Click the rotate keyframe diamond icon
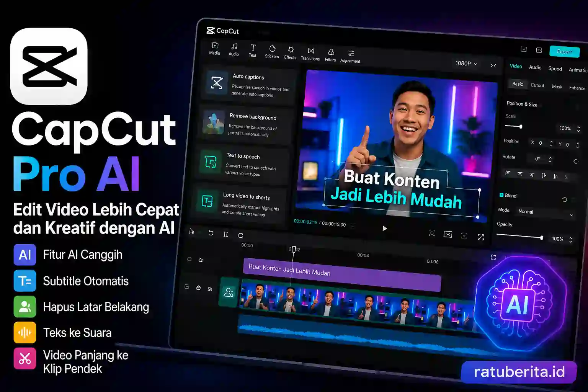 pyautogui.click(x=576, y=162)
